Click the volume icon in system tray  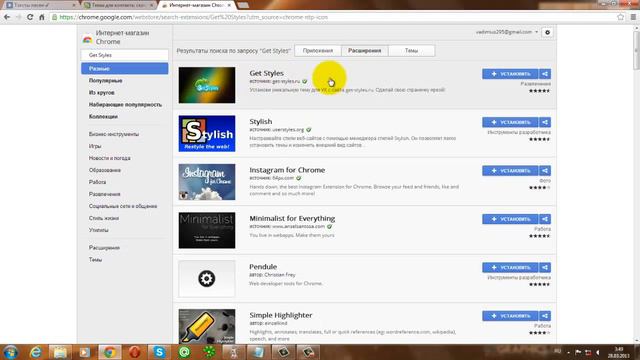pyautogui.click(x=598, y=352)
